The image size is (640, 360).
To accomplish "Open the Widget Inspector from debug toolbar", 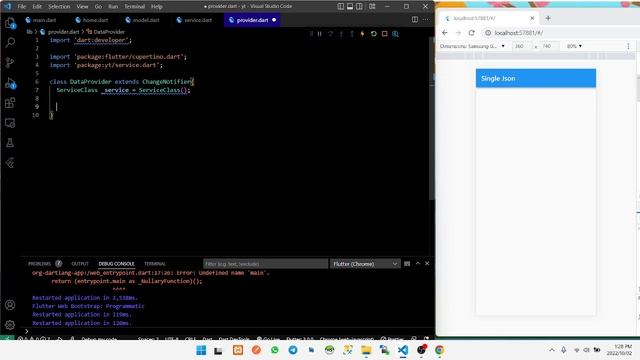I will coord(396,34).
